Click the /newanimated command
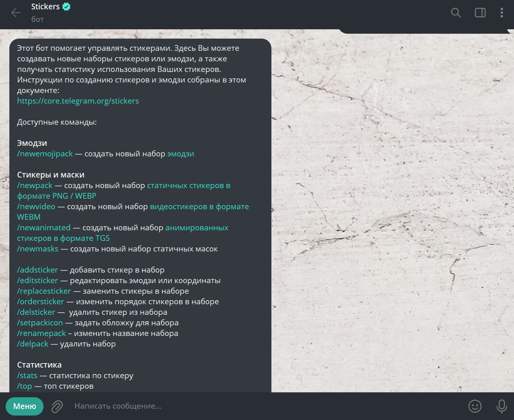Image resolution: width=514 pixels, height=420 pixels. 44,227
